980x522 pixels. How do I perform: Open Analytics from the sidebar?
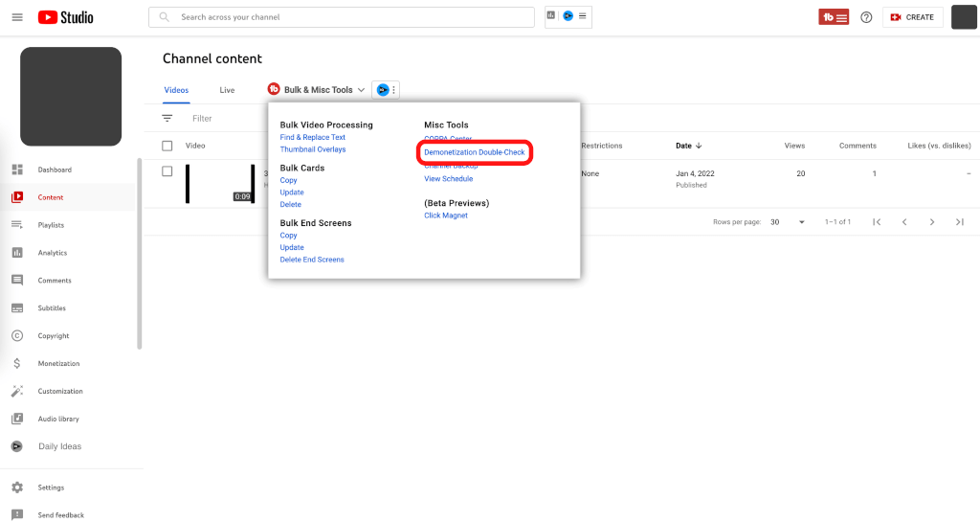(x=52, y=253)
